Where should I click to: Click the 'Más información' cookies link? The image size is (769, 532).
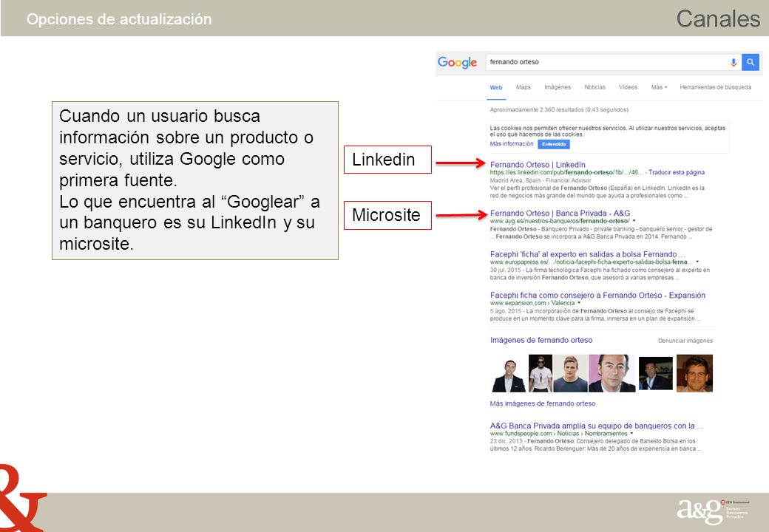coord(512,144)
